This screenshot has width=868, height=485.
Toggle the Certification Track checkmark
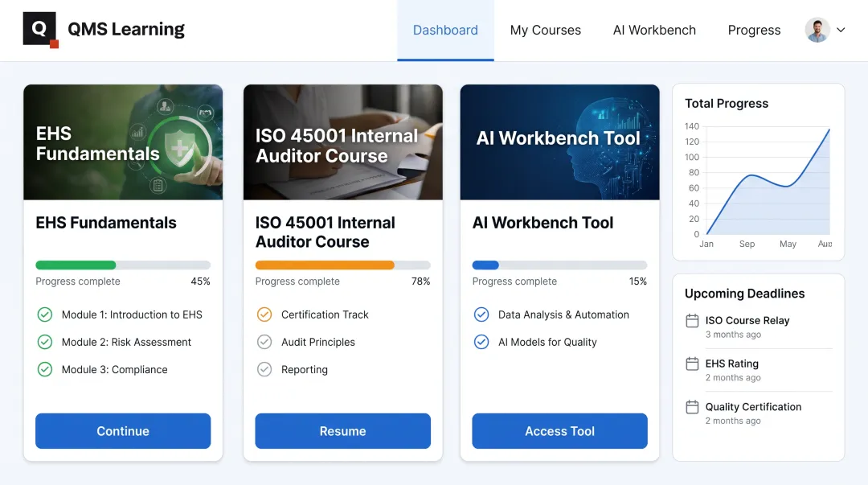pyautogui.click(x=264, y=314)
